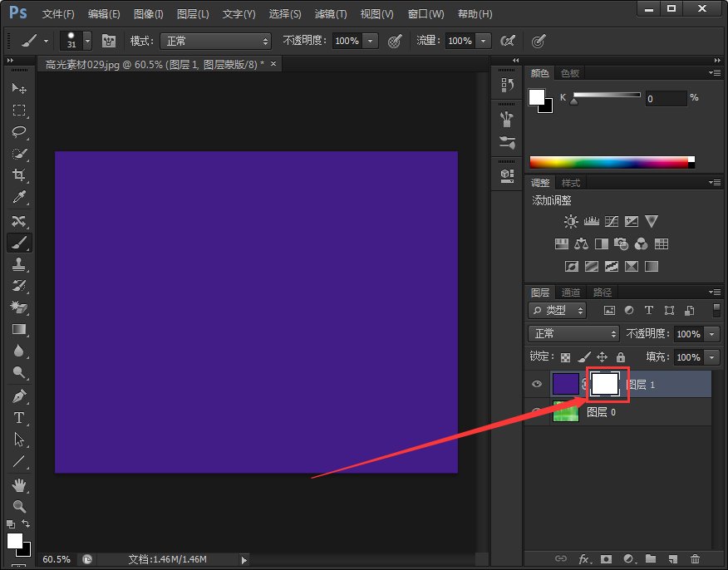Activate the Horizontal Type tool
The width and height of the screenshot is (728, 570).
(18, 418)
